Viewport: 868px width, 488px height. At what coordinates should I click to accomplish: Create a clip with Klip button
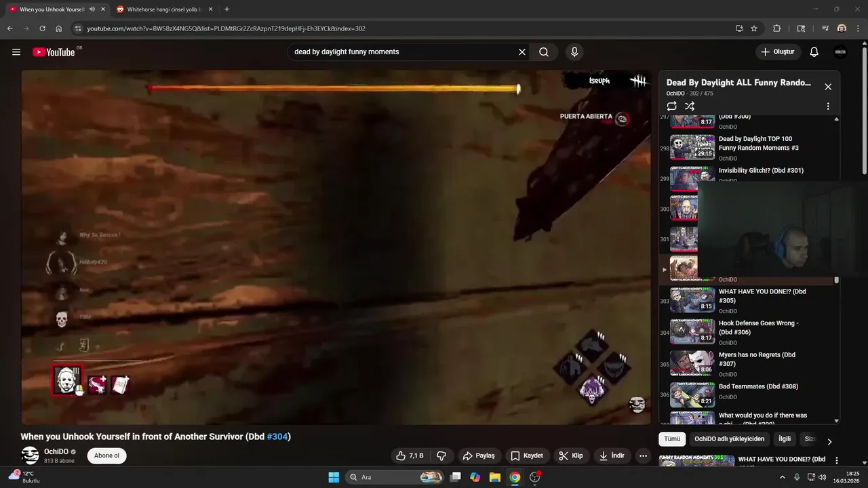pyautogui.click(x=571, y=455)
